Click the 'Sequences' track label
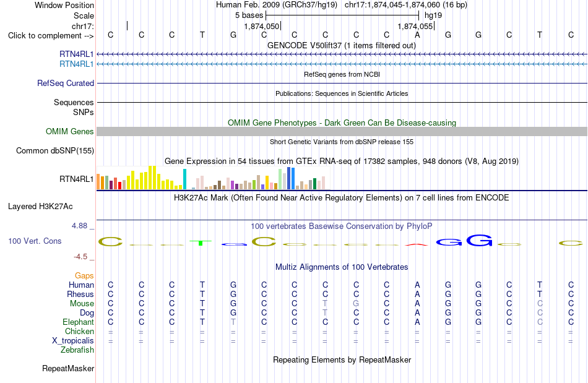 point(74,102)
